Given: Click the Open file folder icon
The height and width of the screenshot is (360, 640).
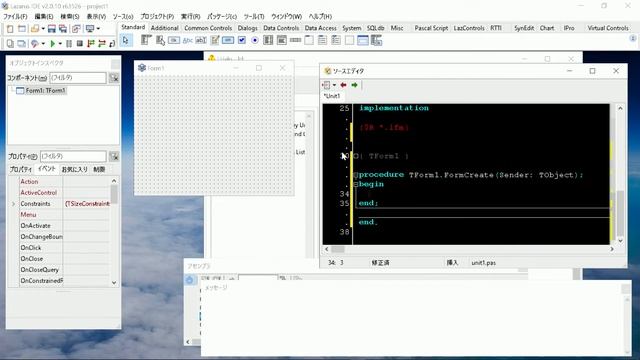Looking at the screenshot, I should point(35,29).
